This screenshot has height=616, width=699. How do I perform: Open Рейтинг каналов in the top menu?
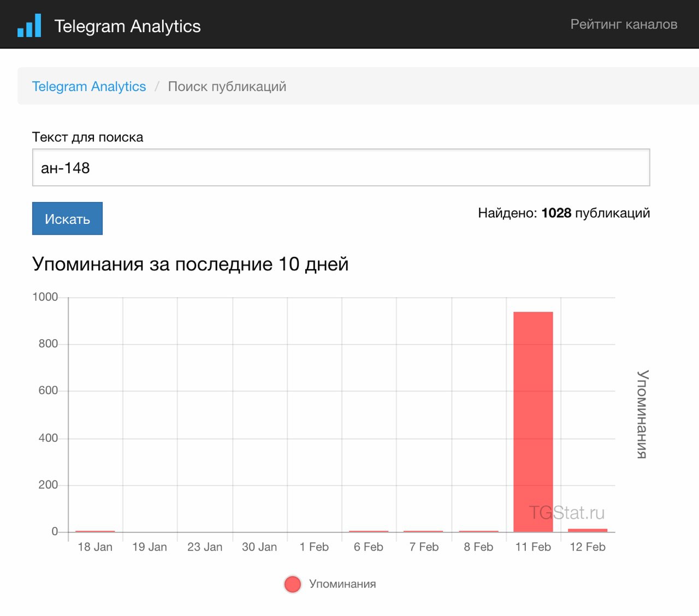tap(624, 24)
